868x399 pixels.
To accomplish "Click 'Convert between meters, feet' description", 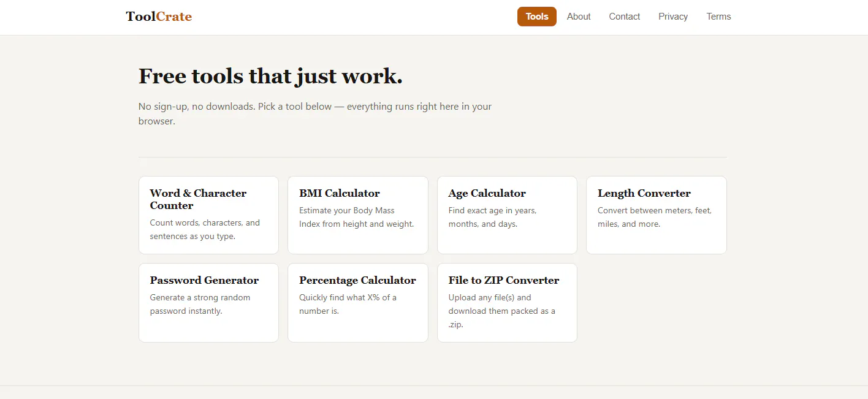I will click(655, 217).
